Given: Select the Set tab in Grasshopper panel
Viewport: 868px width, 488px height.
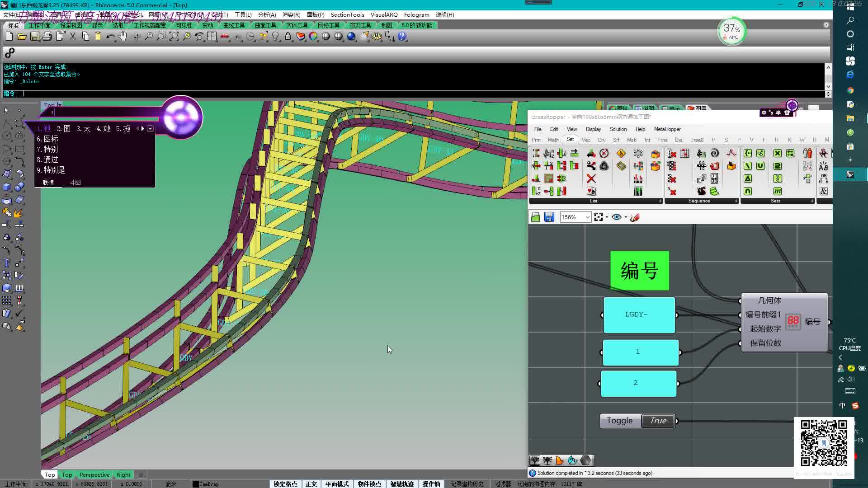Looking at the screenshot, I should [569, 140].
